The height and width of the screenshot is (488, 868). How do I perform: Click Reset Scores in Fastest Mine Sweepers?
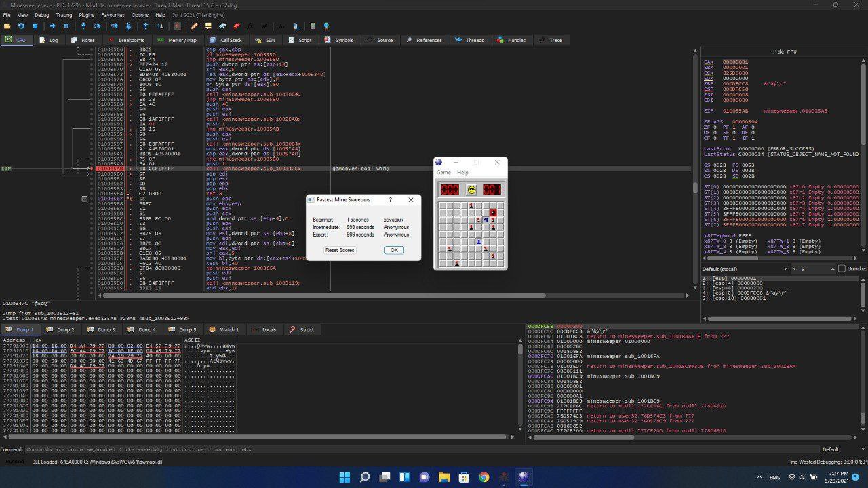pos(340,250)
